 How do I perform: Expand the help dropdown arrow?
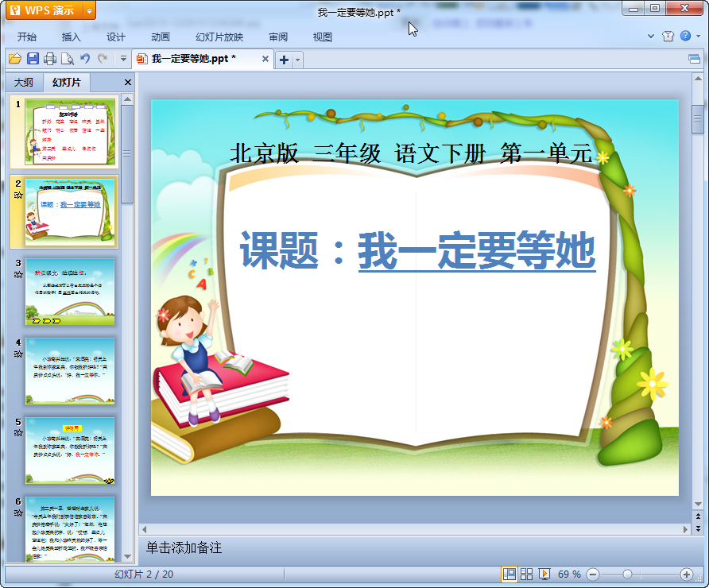click(x=698, y=37)
